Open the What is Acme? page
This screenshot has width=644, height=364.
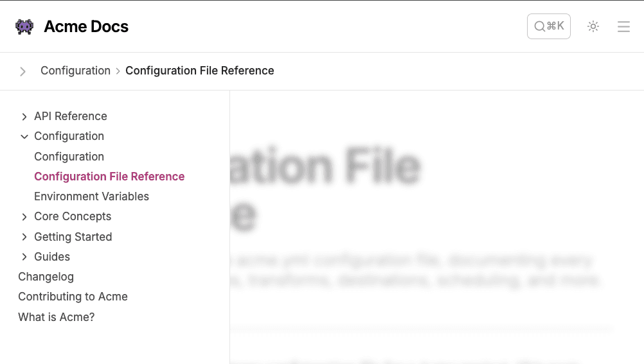click(56, 317)
